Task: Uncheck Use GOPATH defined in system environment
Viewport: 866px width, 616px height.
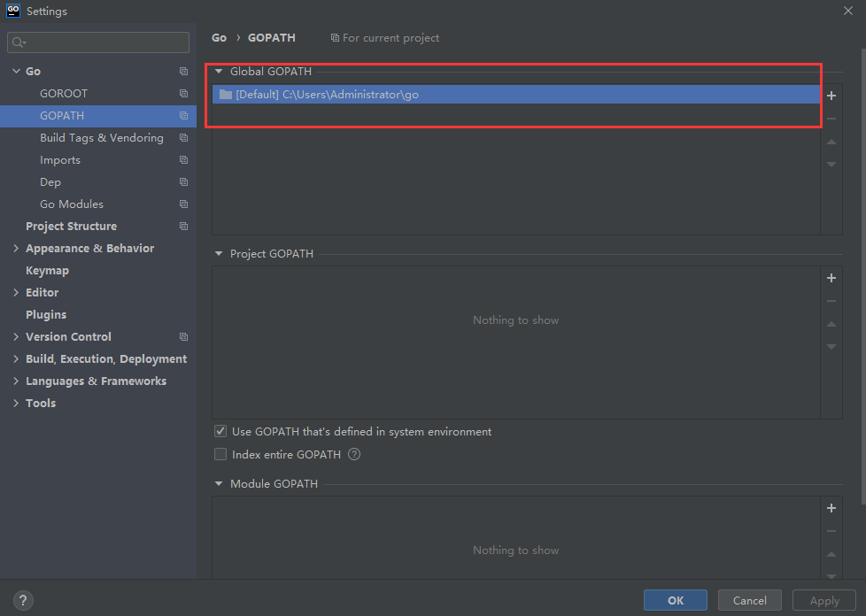Action: 220,431
